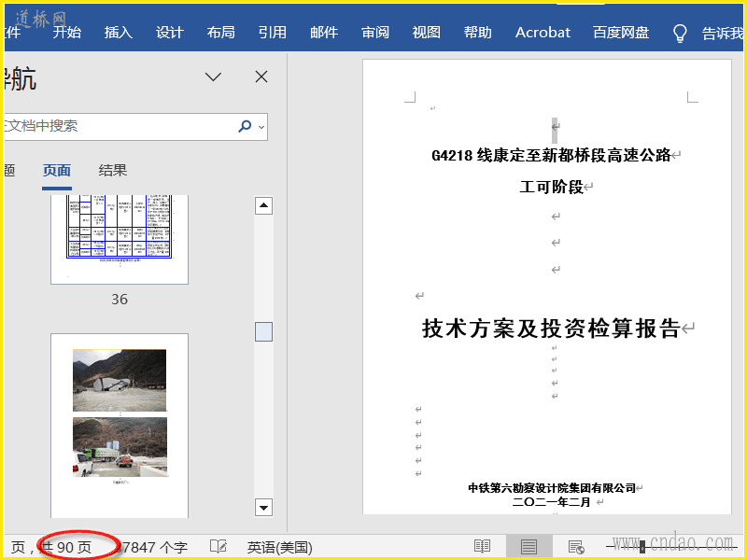Screen dimensions: 747x560
Task: Click the navigation scrollbar thumb
Action: (263, 332)
